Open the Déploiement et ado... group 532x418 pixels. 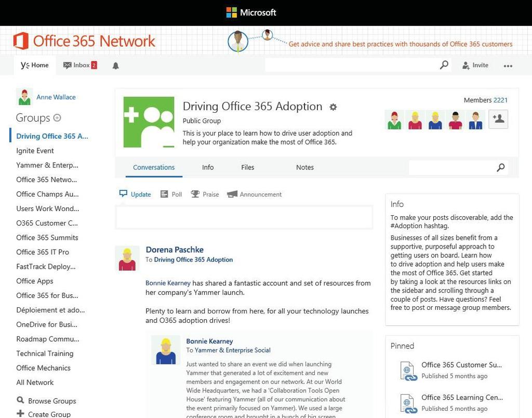pos(50,310)
